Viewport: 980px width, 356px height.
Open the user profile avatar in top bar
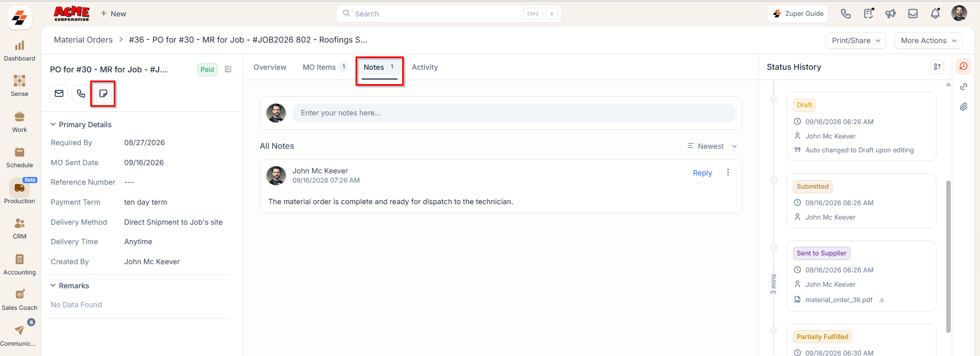[x=959, y=13]
